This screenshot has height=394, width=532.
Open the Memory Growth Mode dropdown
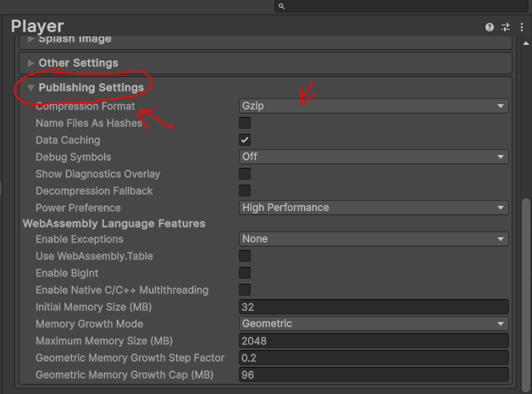[373, 324]
